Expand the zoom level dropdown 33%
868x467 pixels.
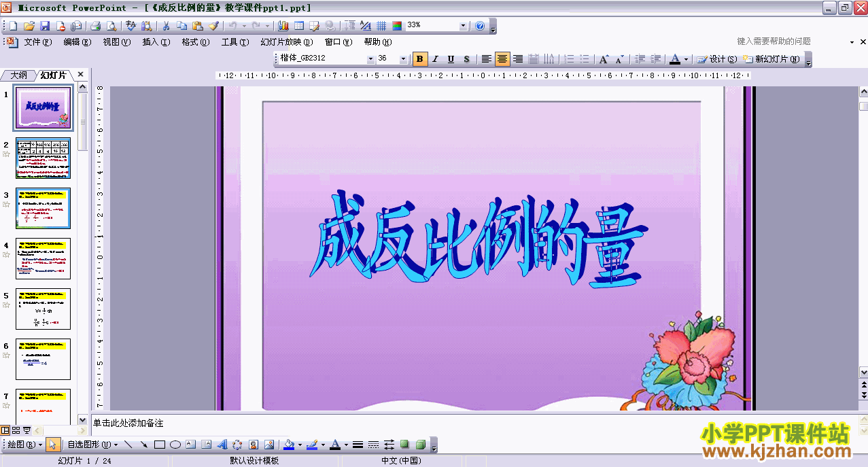464,26
